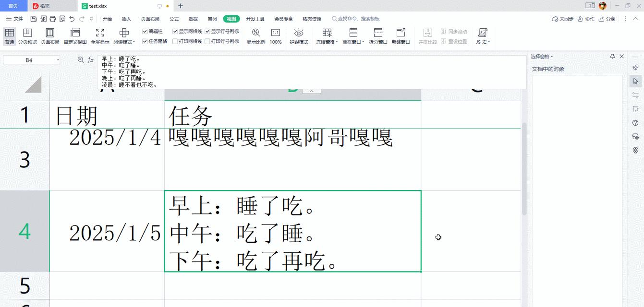Screen dimensions: 644x307
Task: Open the 显示比例 zoom dialog
Action: click(256, 36)
